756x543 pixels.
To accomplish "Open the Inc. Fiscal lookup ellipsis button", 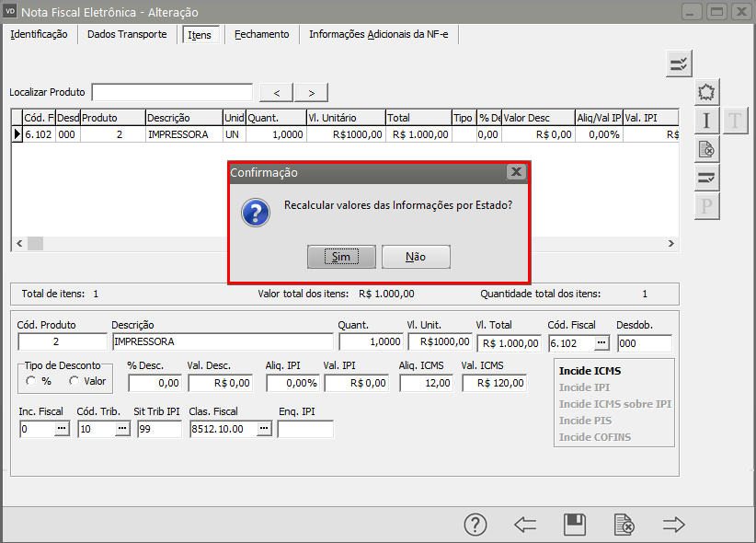I will coord(62,429).
